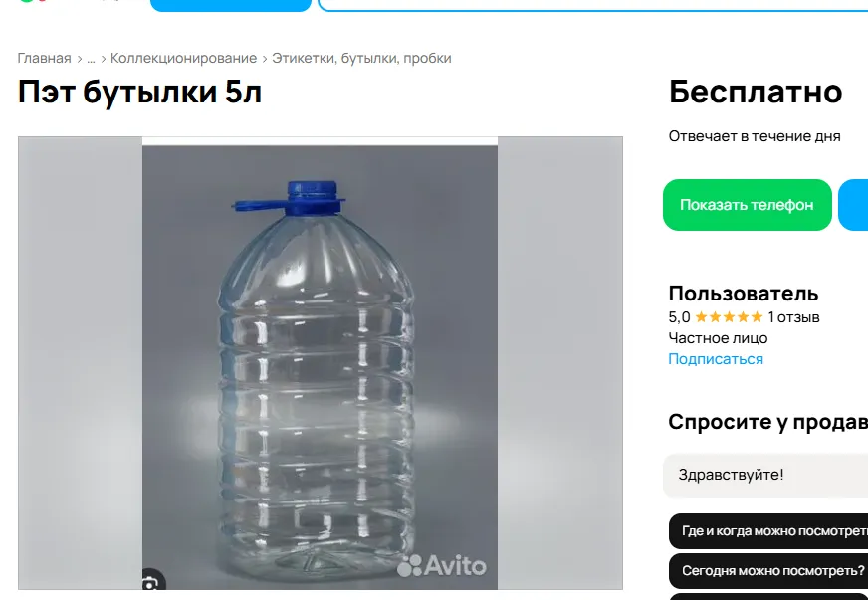
Task: Focus the Здравствуйте! message field
Action: click(x=765, y=475)
